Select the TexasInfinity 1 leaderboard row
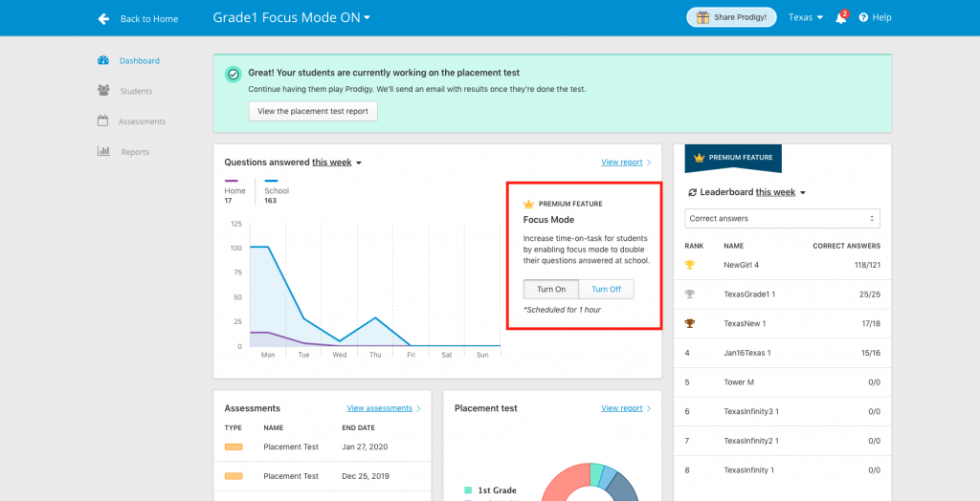The height and width of the screenshot is (501, 980). [x=783, y=469]
